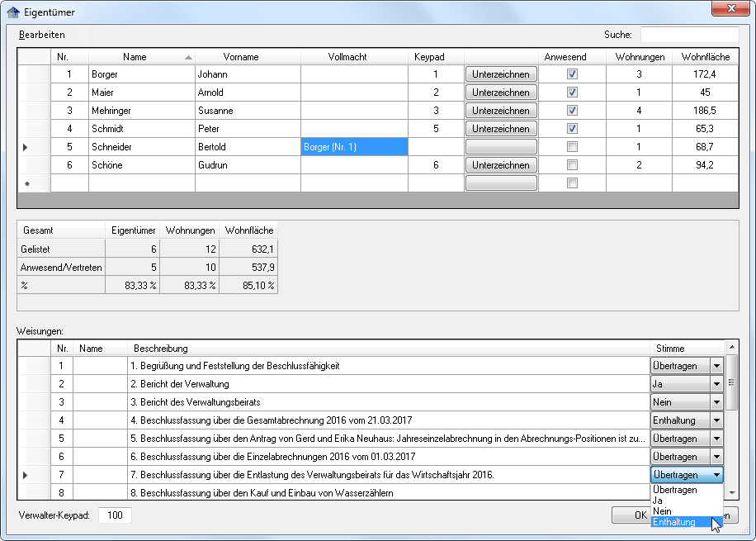Click the new-row asterisk marker
The width and height of the screenshot is (756, 541).
pos(27,183)
